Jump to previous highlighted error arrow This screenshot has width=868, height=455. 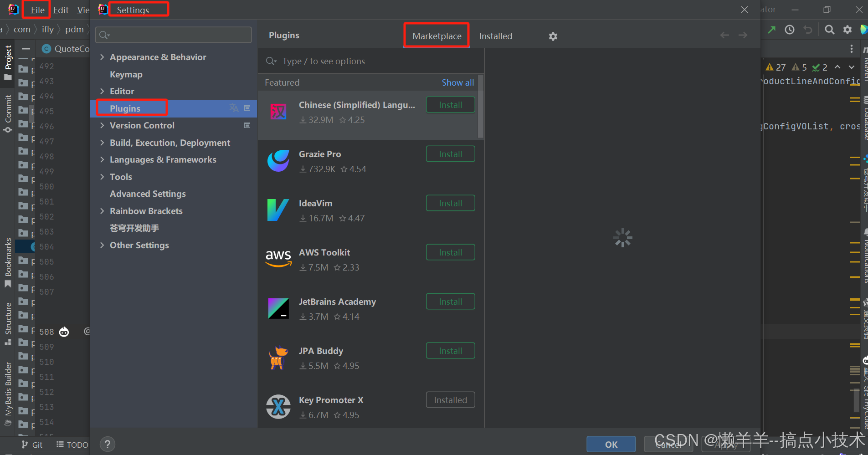pyautogui.click(x=837, y=67)
